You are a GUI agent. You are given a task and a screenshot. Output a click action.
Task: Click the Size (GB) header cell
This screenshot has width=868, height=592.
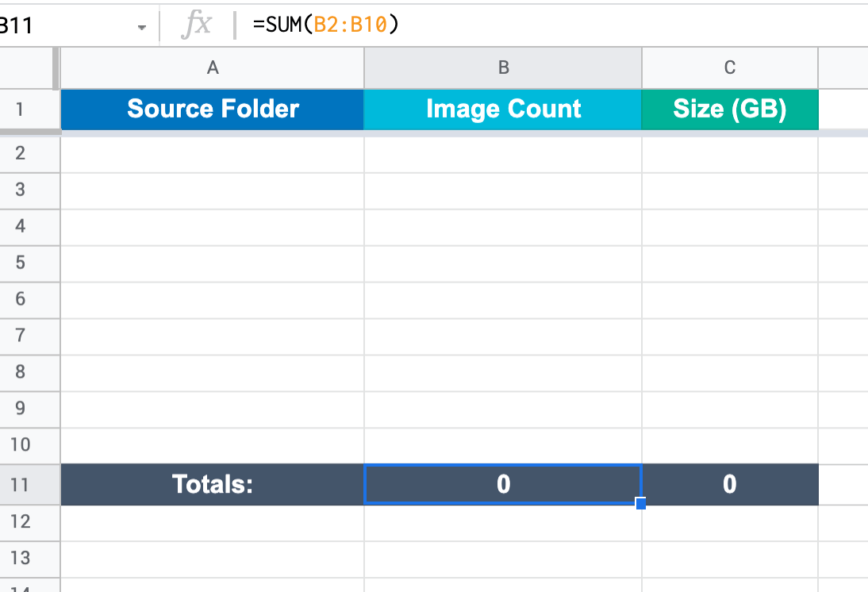coord(730,109)
